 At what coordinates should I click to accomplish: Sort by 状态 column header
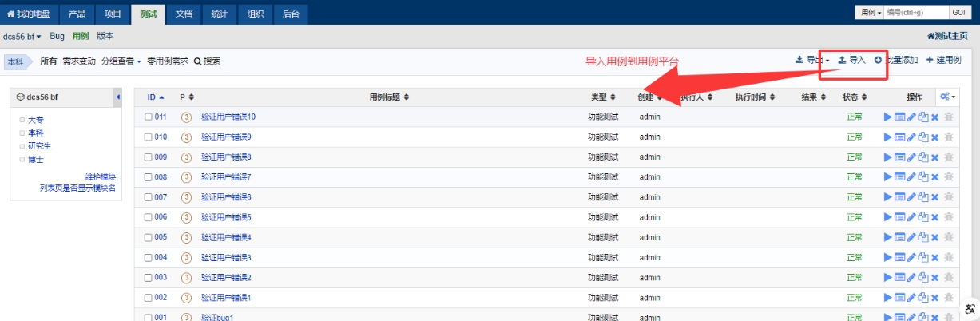click(854, 97)
